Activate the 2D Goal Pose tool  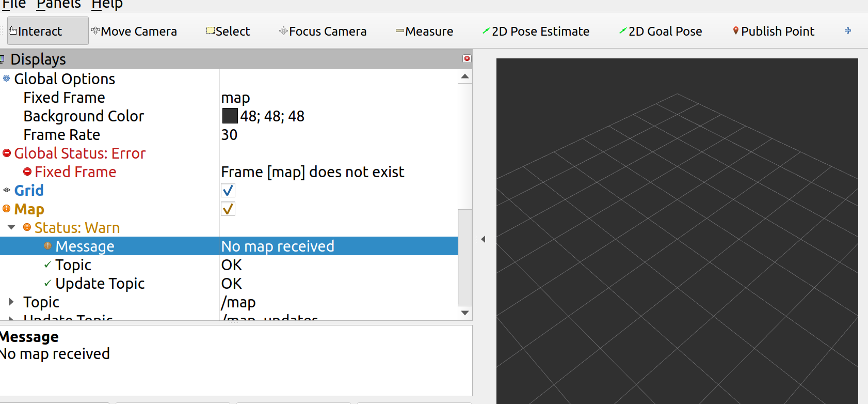coord(661,31)
